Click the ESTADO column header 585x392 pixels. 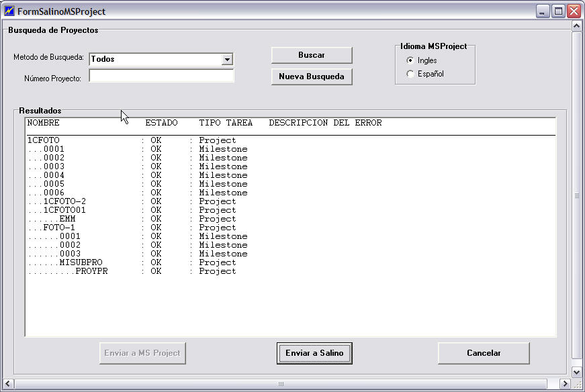pyautogui.click(x=162, y=123)
